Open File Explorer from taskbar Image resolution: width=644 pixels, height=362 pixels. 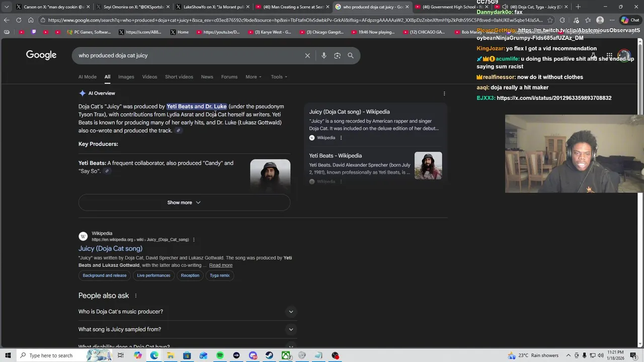point(171,355)
